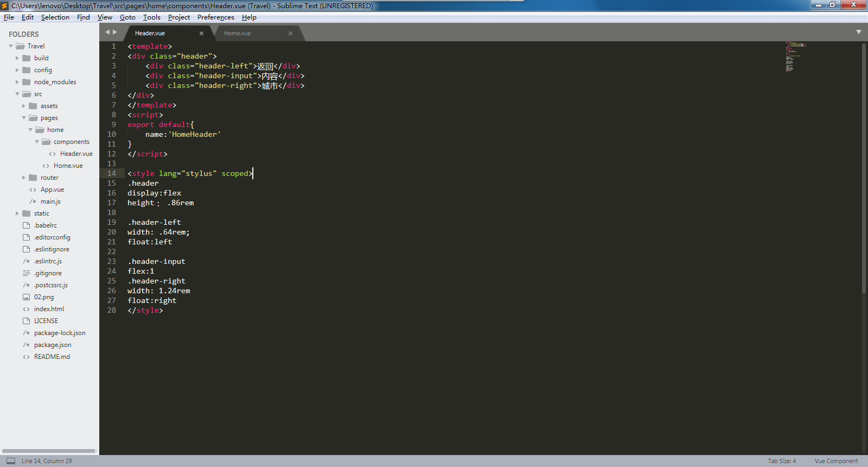Open the Find menu

click(83, 17)
